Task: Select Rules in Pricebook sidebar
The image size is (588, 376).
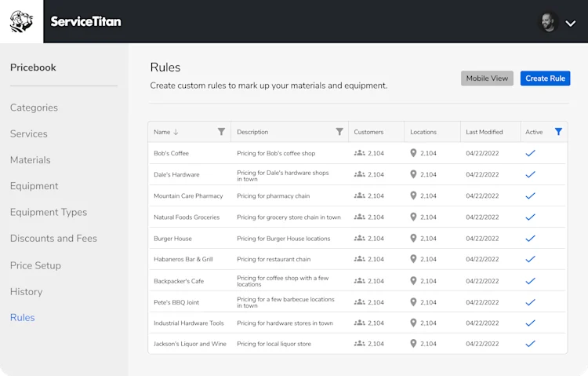Action: (23, 317)
